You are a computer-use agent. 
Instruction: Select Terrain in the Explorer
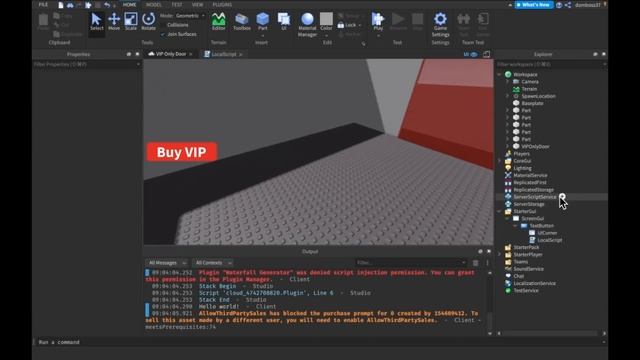[529, 89]
